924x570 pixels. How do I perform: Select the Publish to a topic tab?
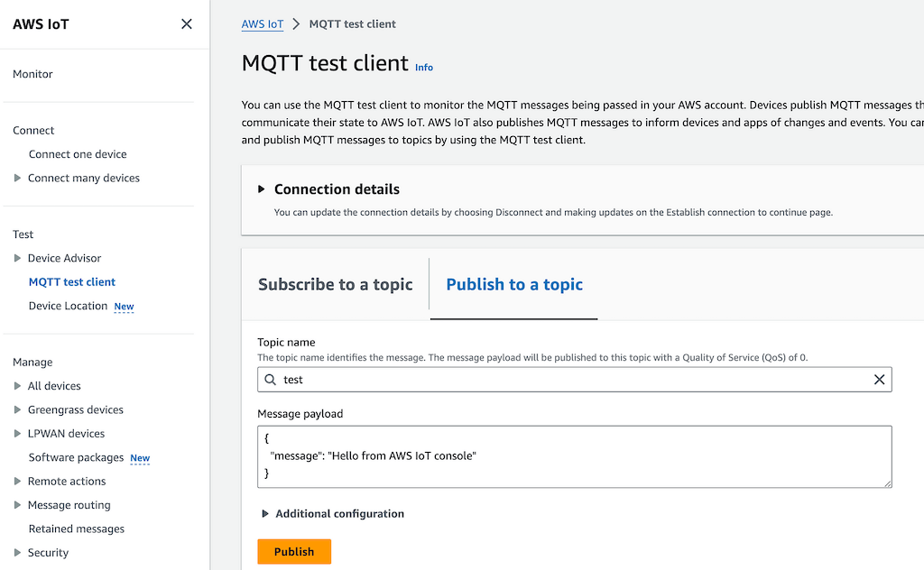[x=514, y=285]
